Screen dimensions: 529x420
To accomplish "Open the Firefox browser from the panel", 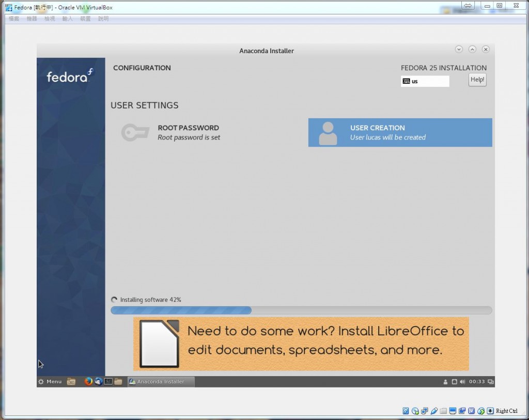I will pyautogui.click(x=88, y=381).
